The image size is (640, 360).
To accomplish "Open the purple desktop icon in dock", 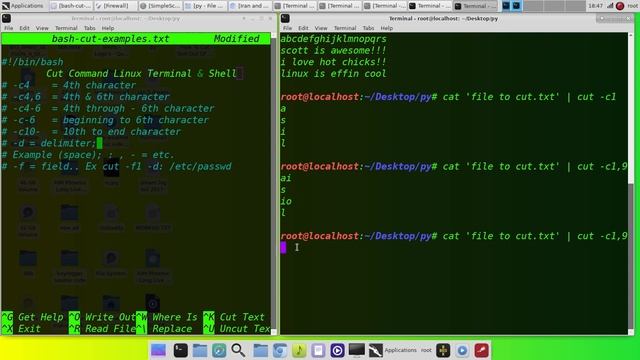I will pos(158,350).
